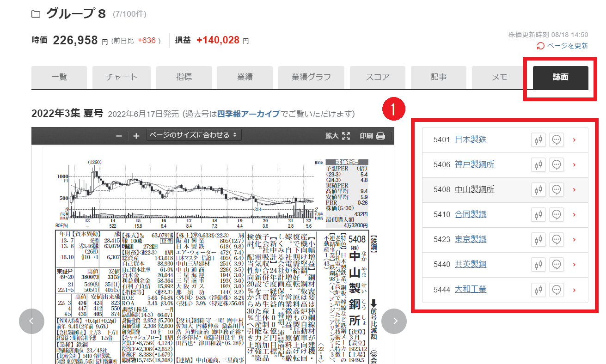Open chart icon for 5408 中山製鋼所
Screen dimensions: 606x364
pyautogui.click(x=538, y=190)
